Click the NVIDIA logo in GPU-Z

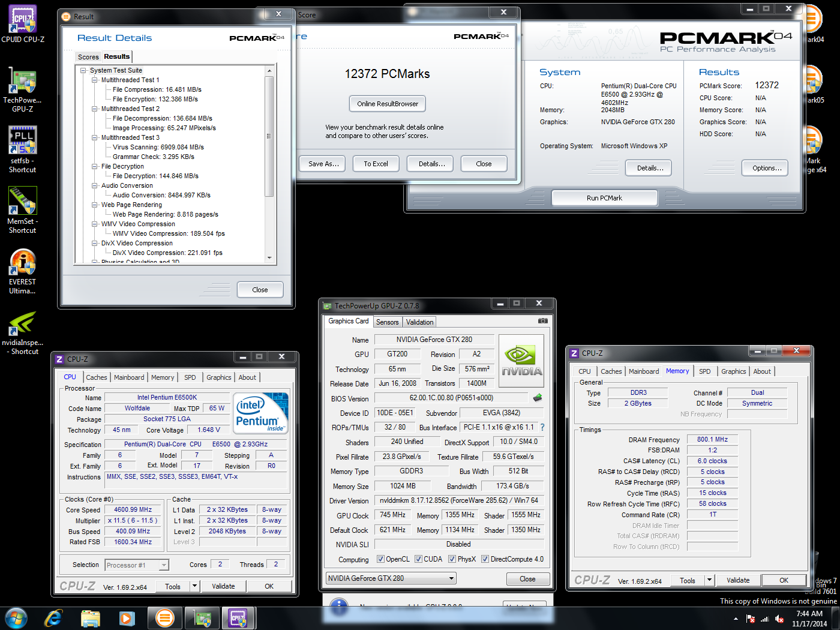point(521,361)
